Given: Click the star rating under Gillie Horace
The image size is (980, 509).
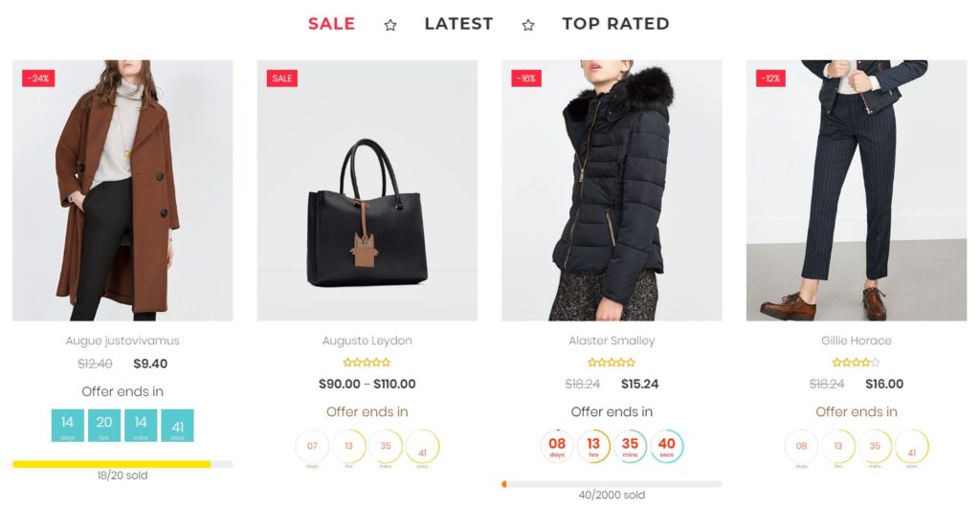Looking at the screenshot, I should coord(857,363).
